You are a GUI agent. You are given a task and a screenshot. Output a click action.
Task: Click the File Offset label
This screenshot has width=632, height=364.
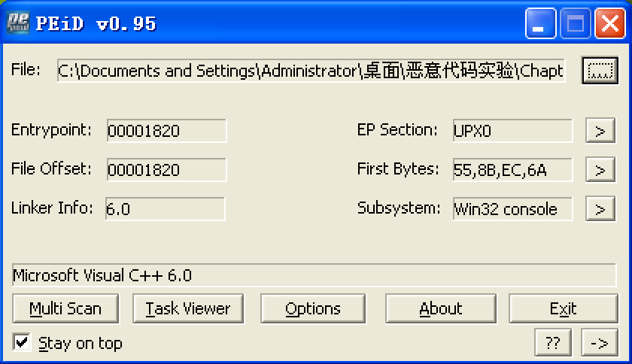tap(51, 169)
